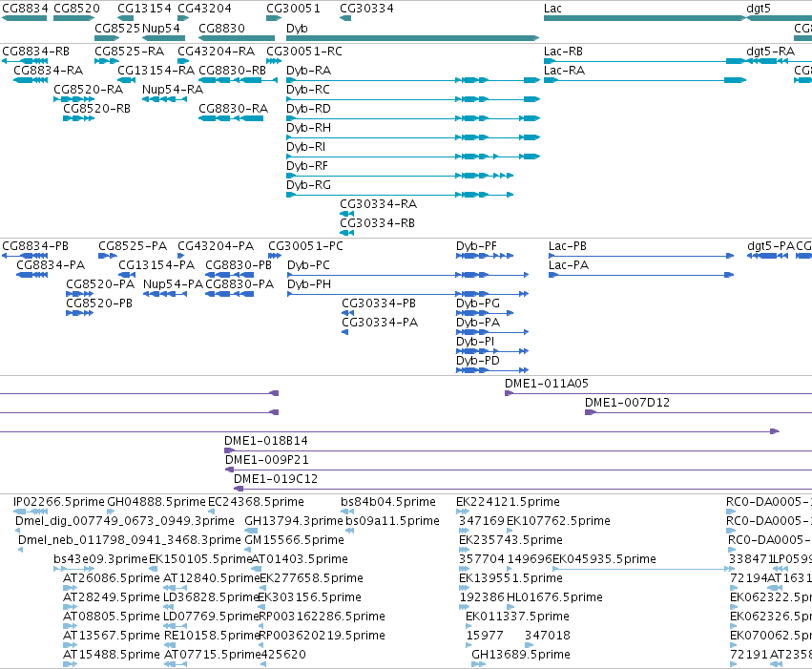812x669 pixels.
Task: Click EST EC24368.5prime label
Action: pos(256,502)
